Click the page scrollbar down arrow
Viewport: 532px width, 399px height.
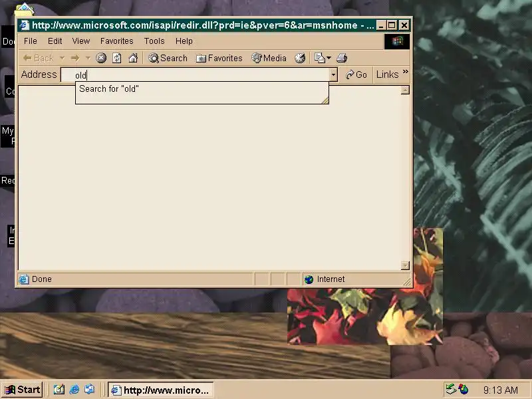[x=405, y=265]
